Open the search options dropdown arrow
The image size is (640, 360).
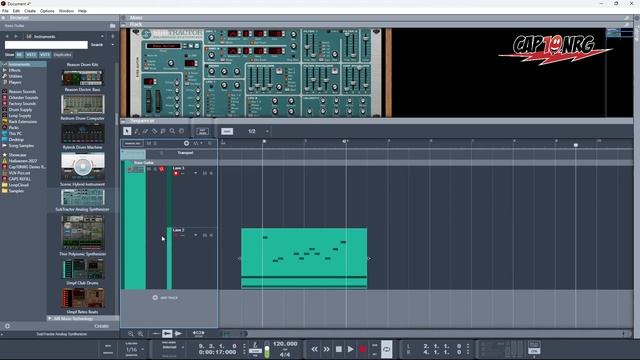[x=113, y=45]
